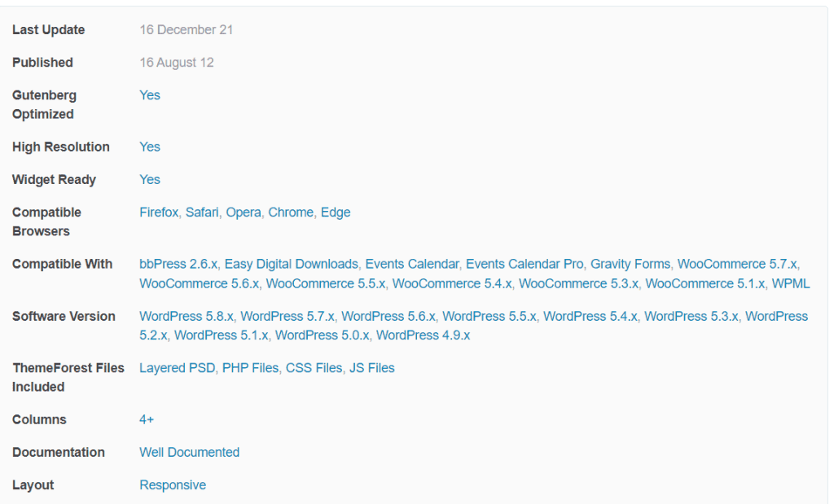Select the 4+ columns link
The width and height of the screenshot is (834, 504).
(x=147, y=419)
